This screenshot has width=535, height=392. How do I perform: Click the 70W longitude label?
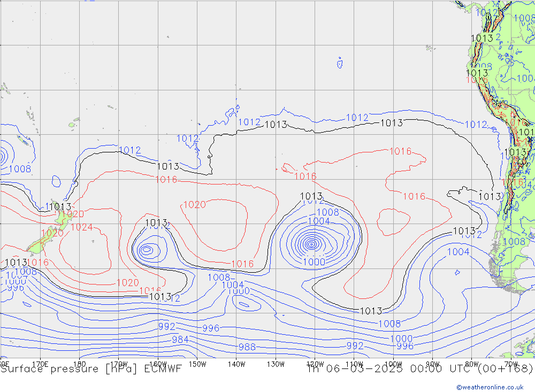pyautogui.click(x=511, y=364)
